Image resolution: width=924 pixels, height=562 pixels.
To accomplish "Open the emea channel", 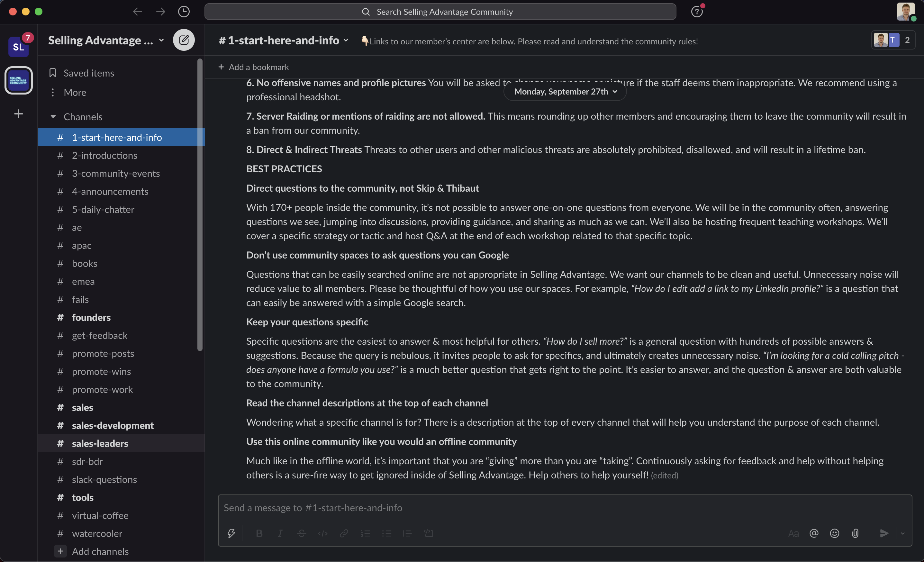I will point(121,281).
